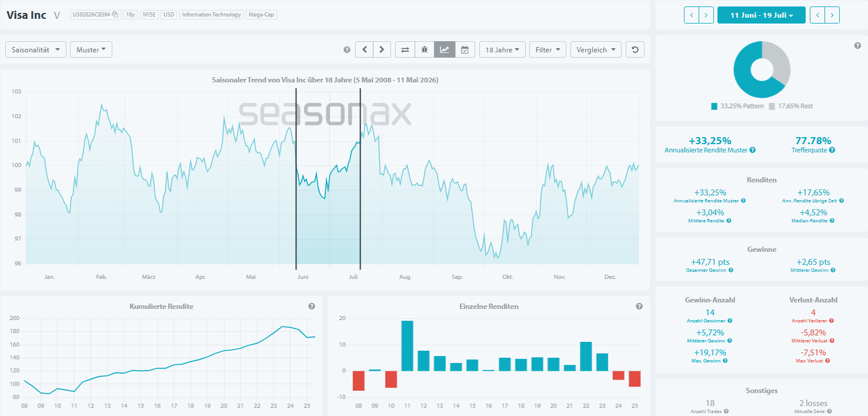Toggle the calendar check view button
868x416 pixels.
(x=465, y=50)
